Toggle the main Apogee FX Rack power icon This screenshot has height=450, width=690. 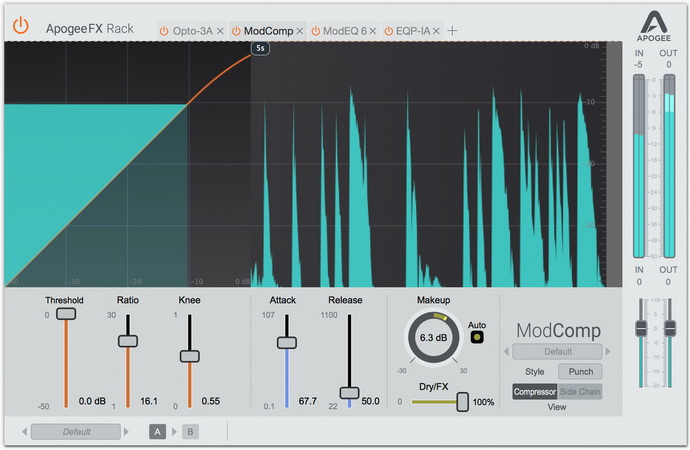20,26
